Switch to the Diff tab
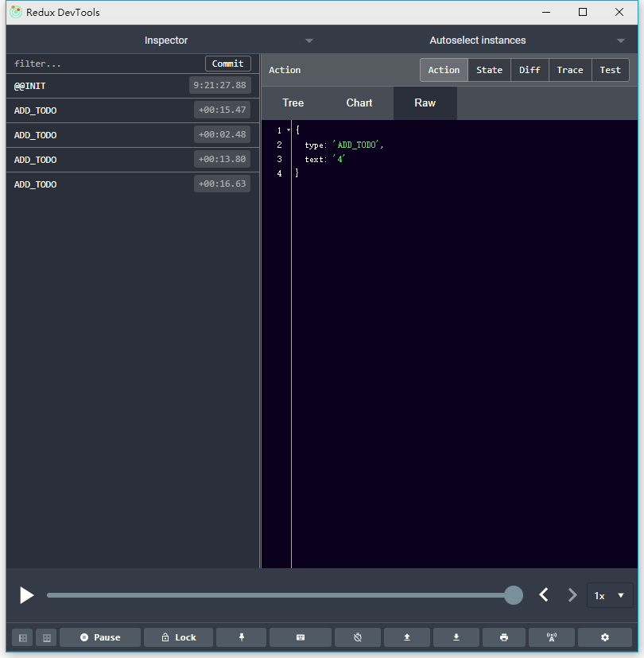 click(x=530, y=69)
